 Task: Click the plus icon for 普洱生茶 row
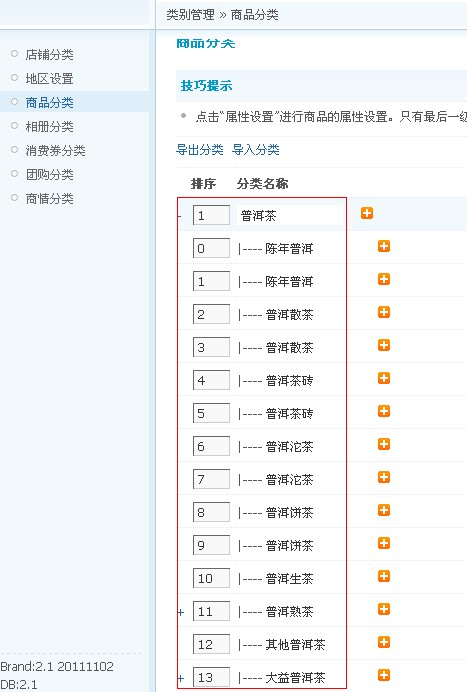(384, 576)
